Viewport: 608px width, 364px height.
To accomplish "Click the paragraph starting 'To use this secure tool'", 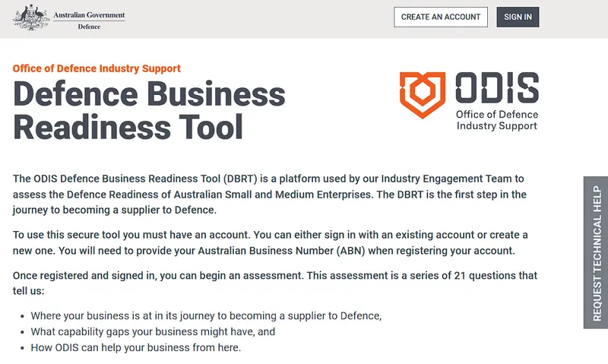I will pos(271,242).
